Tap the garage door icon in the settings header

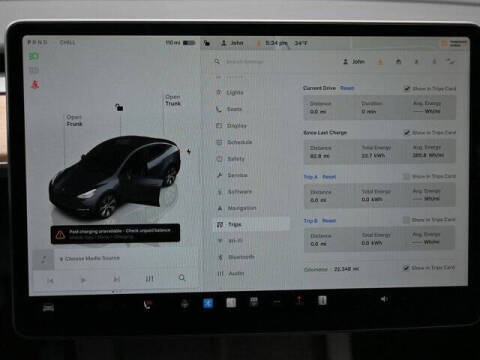398,62
